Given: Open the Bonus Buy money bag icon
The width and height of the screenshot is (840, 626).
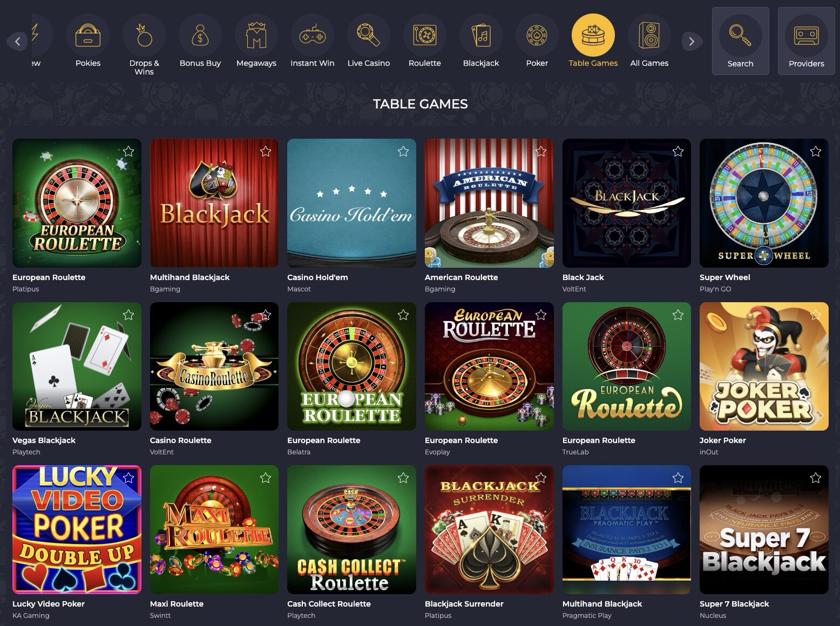Looking at the screenshot, I should tap(200, 36).
